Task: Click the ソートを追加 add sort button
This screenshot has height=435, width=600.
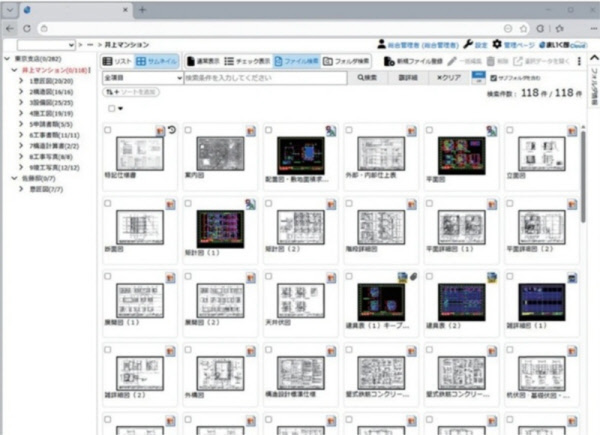Action: (131, 92)
